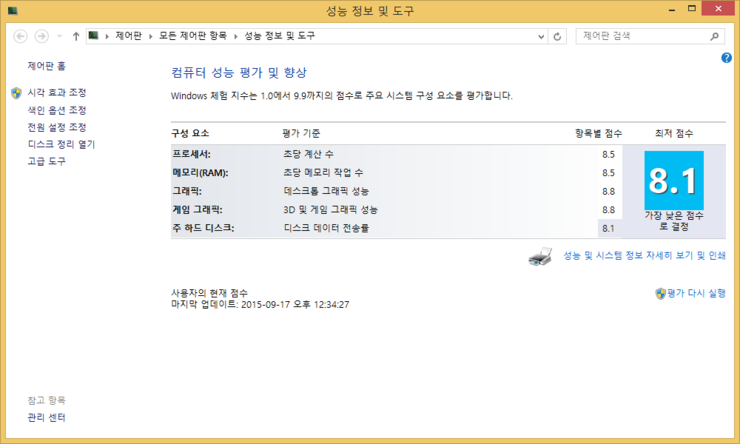
Task: Expand the chevron after the address bar icon
Action: (x=107, y=36)
